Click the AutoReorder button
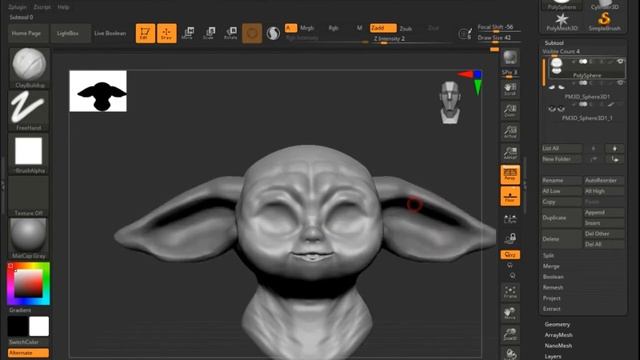This screenshot has width=640, height=360. tap(604, 180)
